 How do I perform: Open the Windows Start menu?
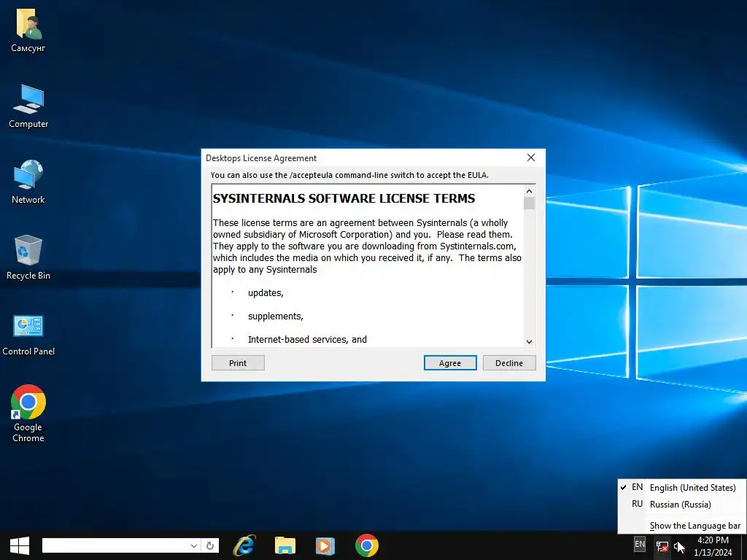click(20, 545)
